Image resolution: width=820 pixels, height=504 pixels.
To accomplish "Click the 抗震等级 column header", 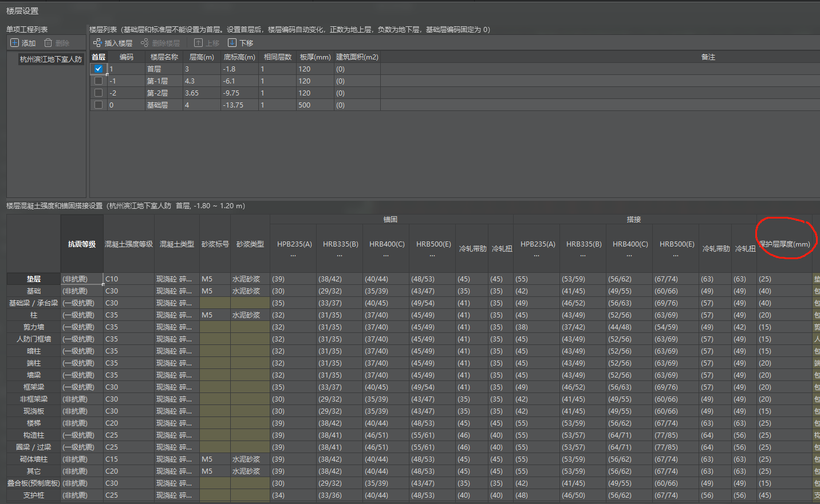I will [x=82, y=244].
